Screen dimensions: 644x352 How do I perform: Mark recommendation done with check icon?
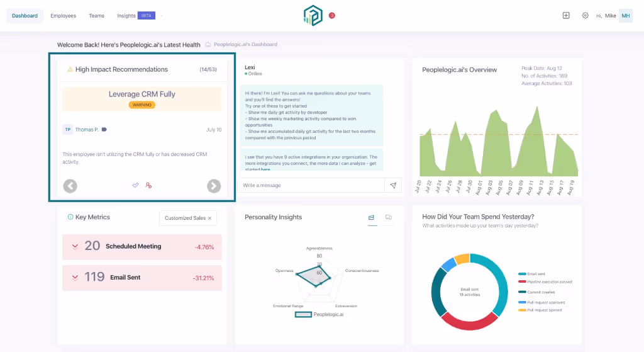point(136,186)
